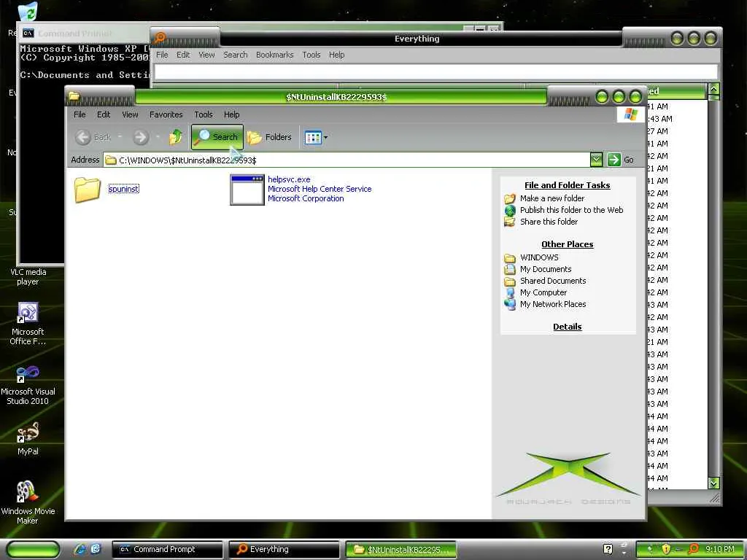Image resolution: width=747 pixels, height=560 pixels.
Task: Click the help question-mark tray icon
Action: click(608, 549)
